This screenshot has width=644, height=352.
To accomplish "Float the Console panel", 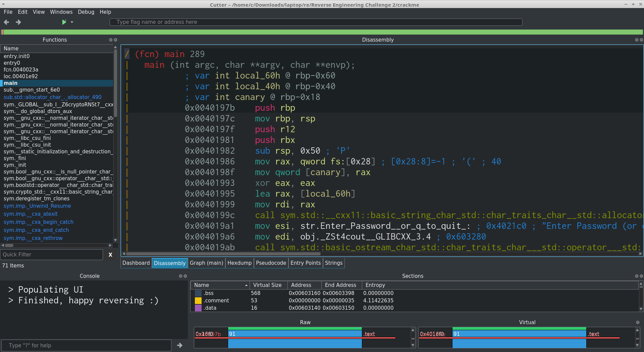I will [180, 276].
